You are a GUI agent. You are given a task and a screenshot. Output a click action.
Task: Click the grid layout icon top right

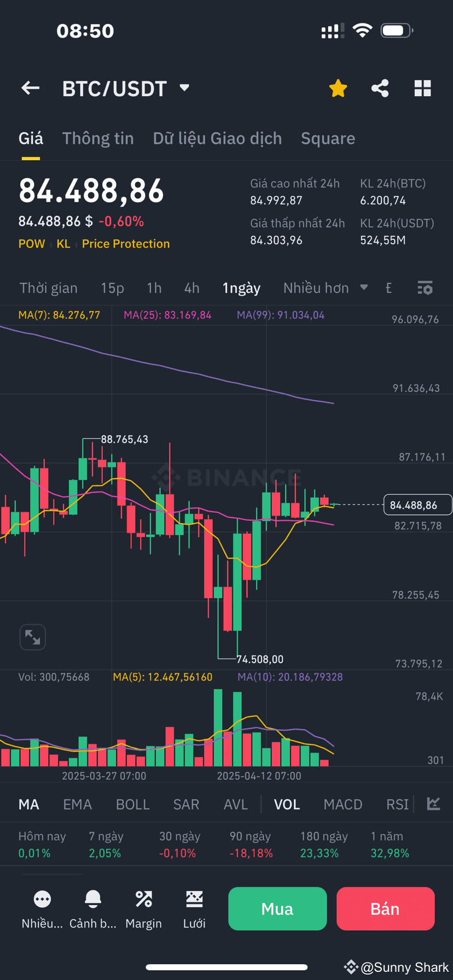[422, 88]
